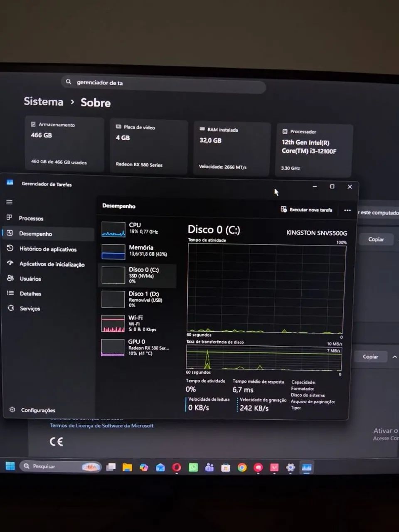Select Disco 1 (D:) removable USB entry
Image resolution: width=399 pixels, height=532 pixels.
click(x=137, y=299)
